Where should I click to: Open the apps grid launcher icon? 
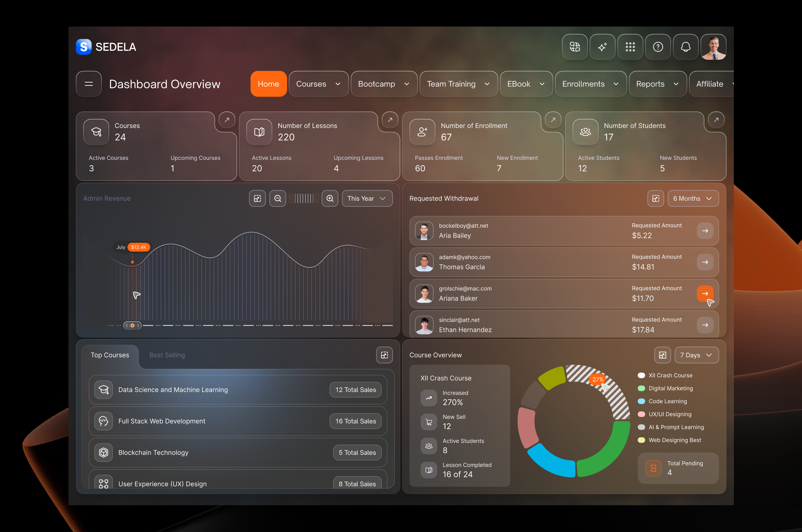[630, 47]
